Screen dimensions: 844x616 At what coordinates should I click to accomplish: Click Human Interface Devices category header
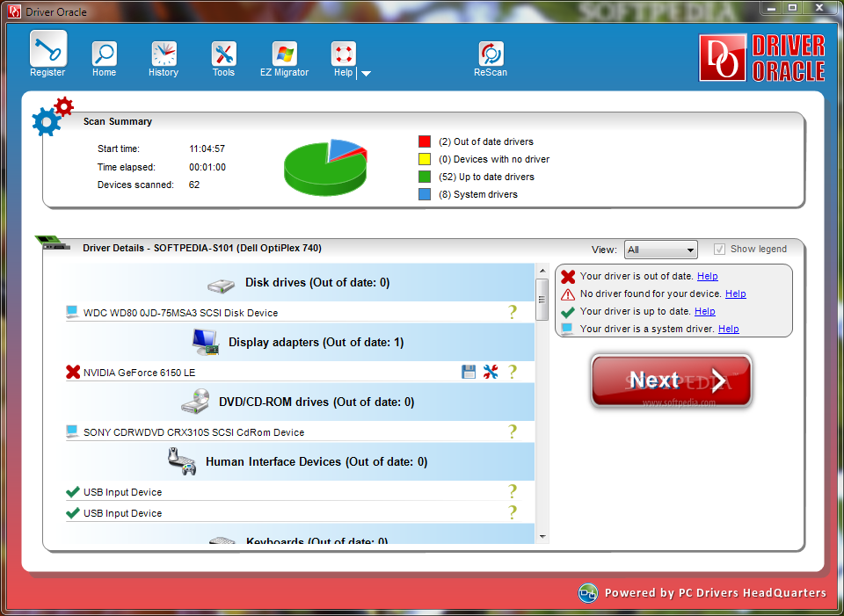click(x=300, y=461)
